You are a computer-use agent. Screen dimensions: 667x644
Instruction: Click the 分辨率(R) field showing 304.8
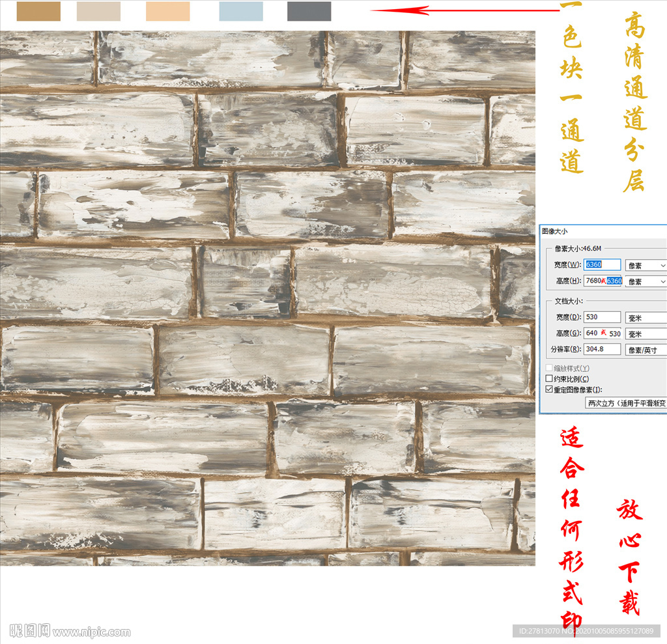[x=602, y=350]
